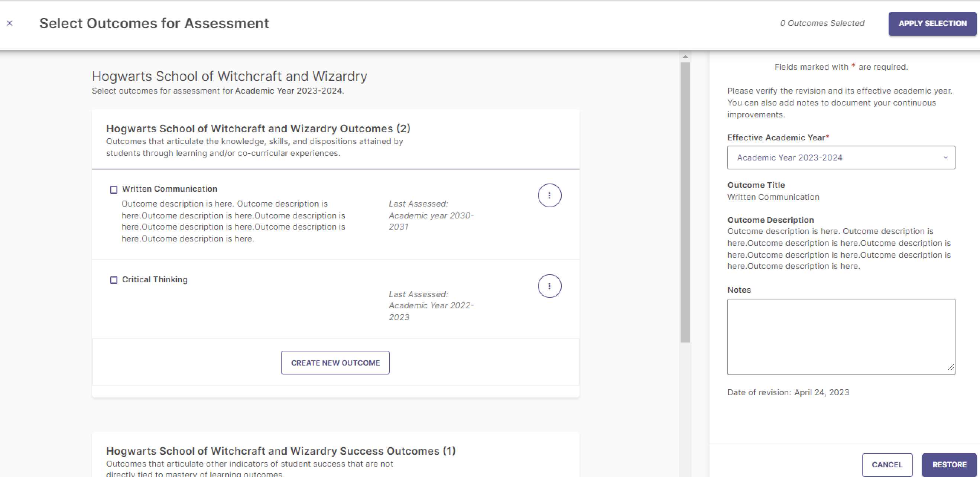Click the Apply Selection button

coord(932,23)
